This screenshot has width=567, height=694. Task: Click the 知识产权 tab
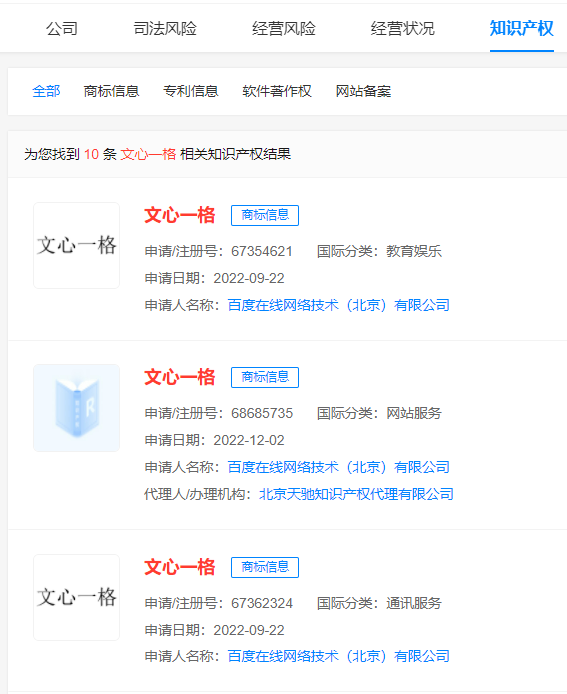pyautogui.click(x=521, y=29)
